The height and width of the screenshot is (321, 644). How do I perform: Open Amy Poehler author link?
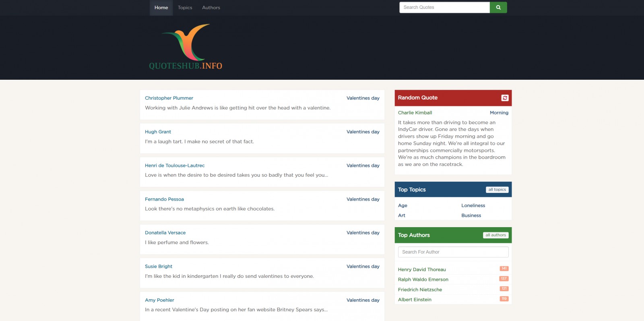(159, 300)
